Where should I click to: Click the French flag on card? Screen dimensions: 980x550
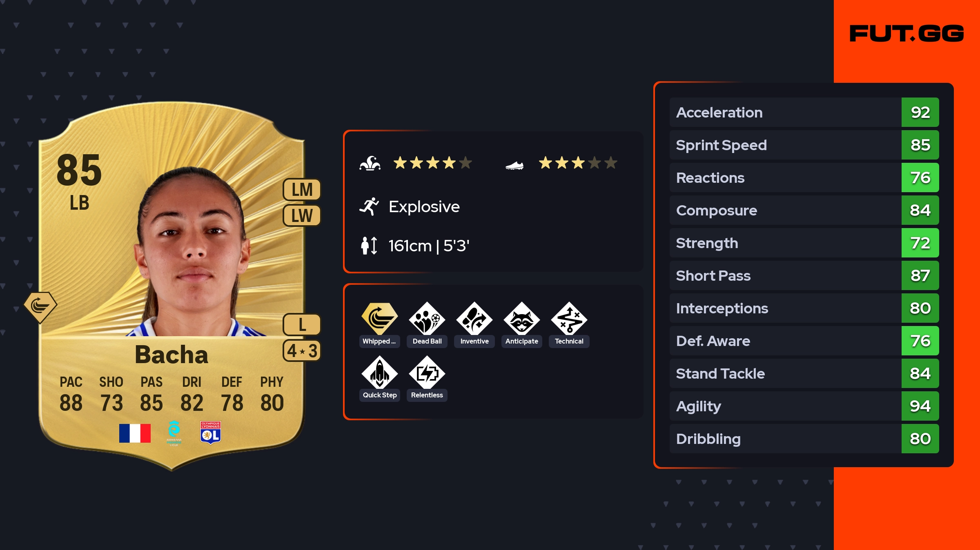click(x=135, y=433)
